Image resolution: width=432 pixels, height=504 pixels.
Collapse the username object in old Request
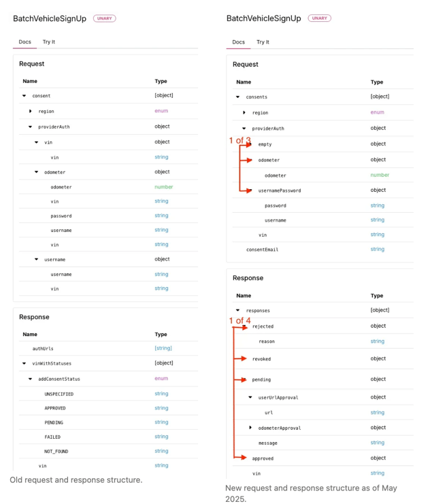[x=36, y=259]
